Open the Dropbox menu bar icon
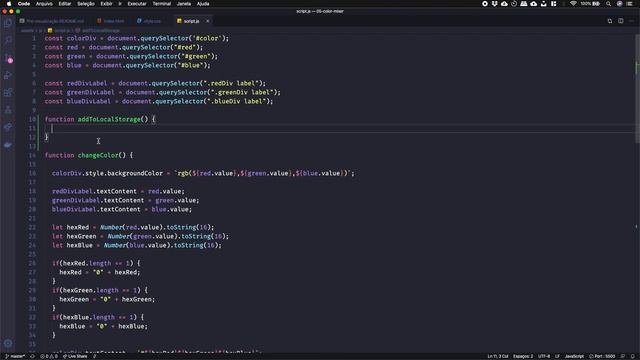The image size is (640, 360). coord(494,4)
